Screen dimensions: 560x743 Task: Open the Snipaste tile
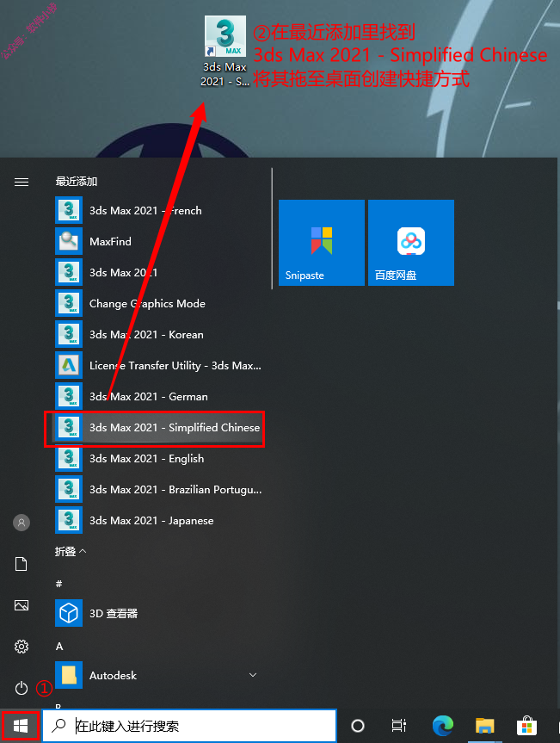tap(322, 243)
